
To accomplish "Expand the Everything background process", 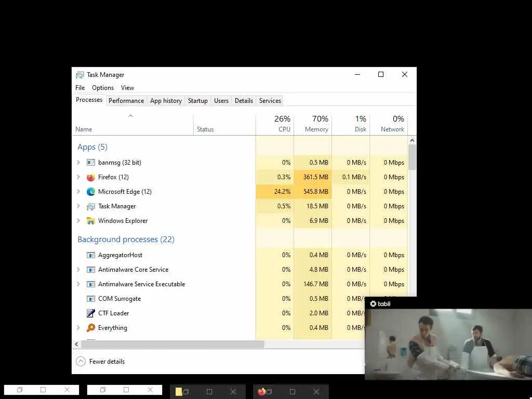I will pyautogui.click(x=78, y=328).
